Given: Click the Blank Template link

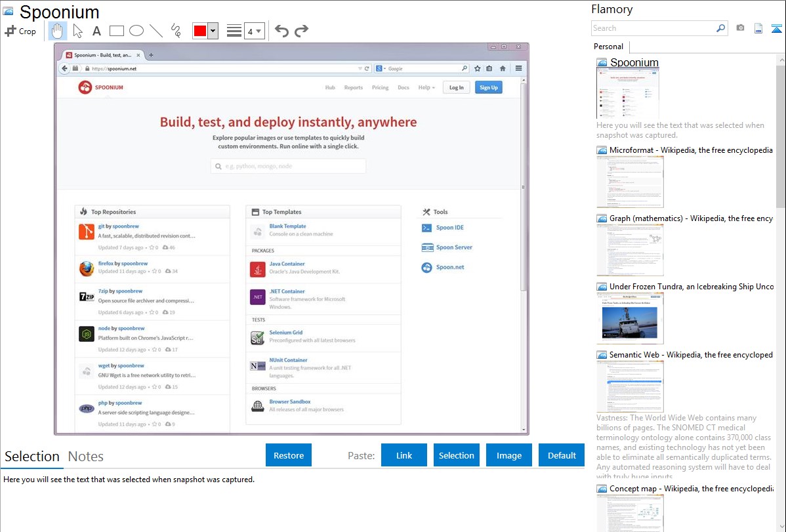Looking at the screenshot, I should point(287,226).
